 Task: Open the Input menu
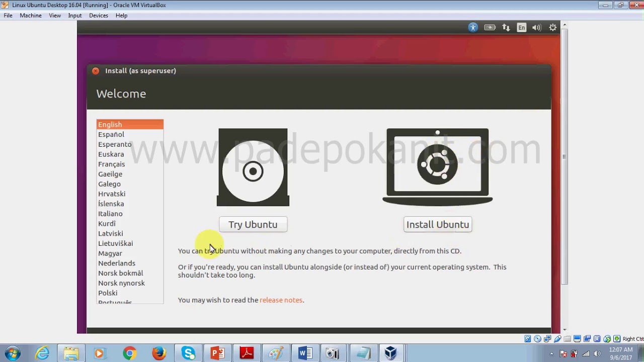coord(75,16)
